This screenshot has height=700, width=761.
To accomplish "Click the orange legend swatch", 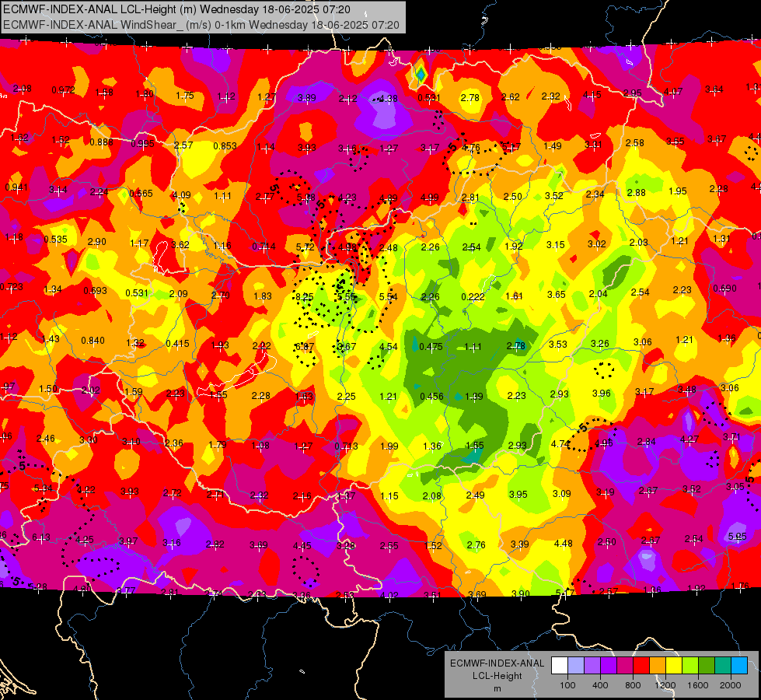I will (x=658, y=666).
